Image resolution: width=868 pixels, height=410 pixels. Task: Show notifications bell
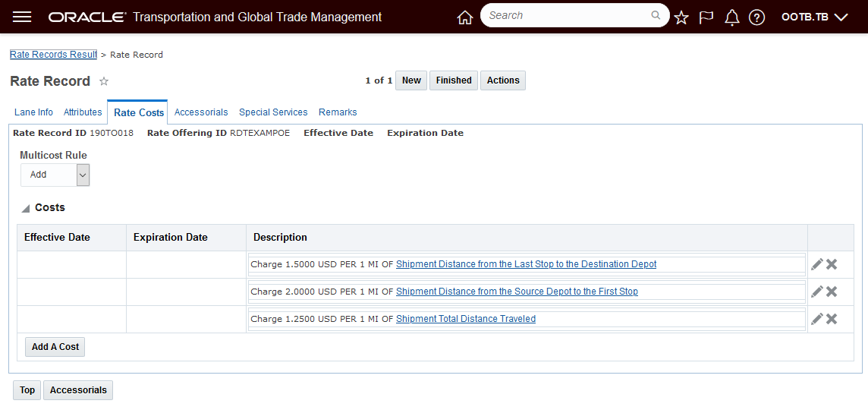point(731,17)
